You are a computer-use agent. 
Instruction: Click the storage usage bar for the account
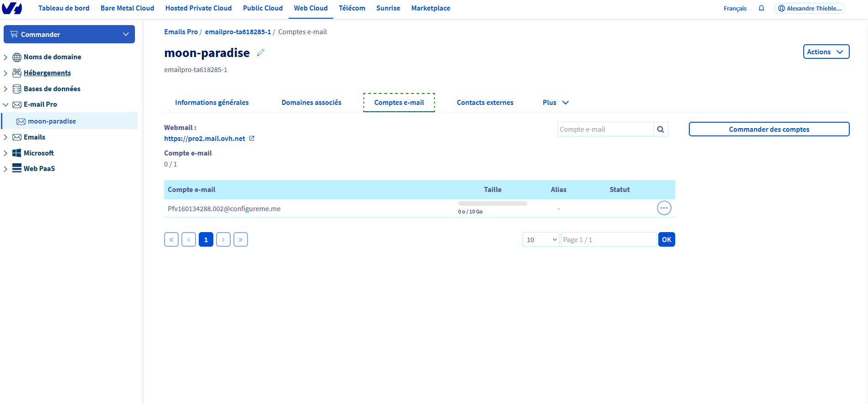pos(492,203)
